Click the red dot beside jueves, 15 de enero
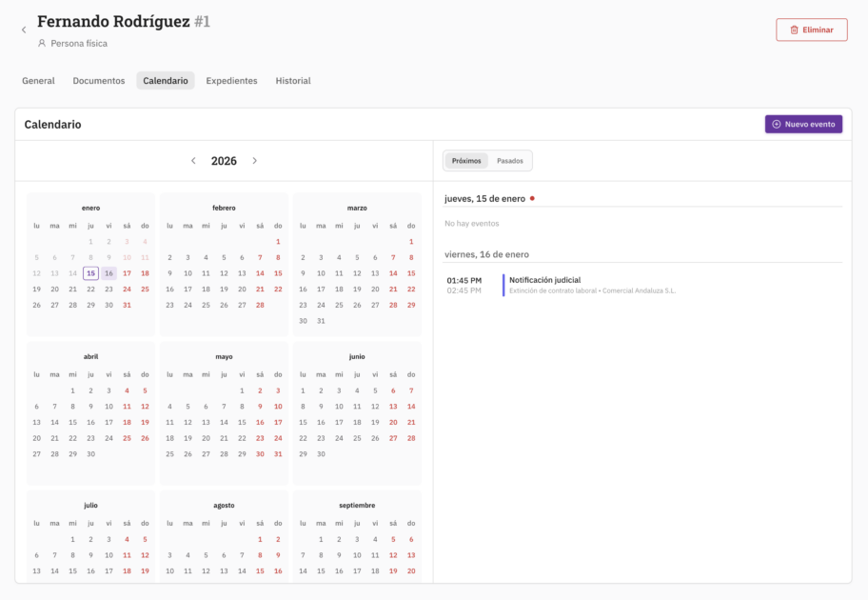The height and width of the screenshot is (600, 868). [532, 199]
